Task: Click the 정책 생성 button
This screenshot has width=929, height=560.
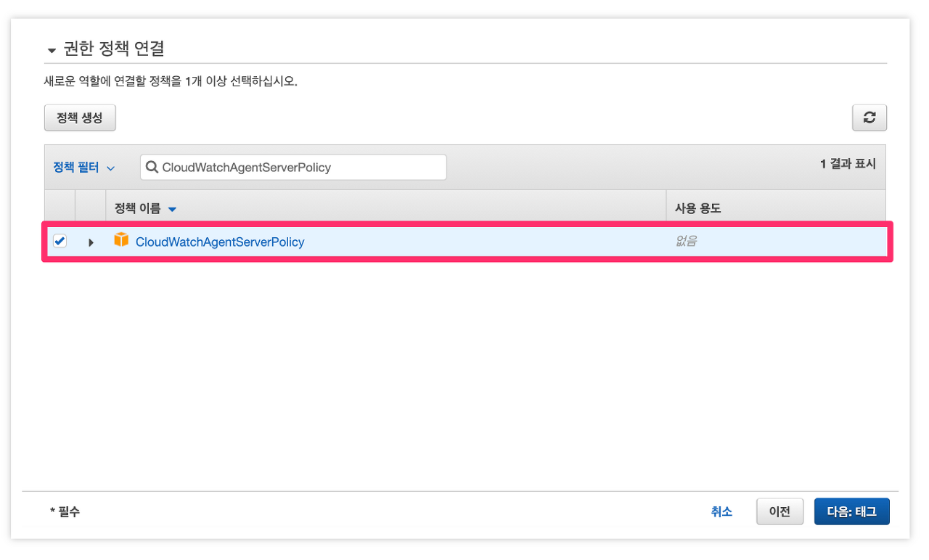Action: tap(80, 118)
